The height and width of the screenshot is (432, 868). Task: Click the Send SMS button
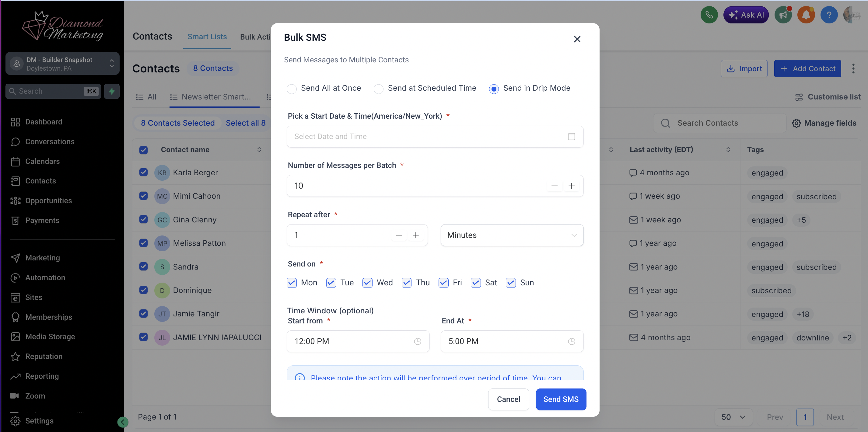[x=561, y=400]
